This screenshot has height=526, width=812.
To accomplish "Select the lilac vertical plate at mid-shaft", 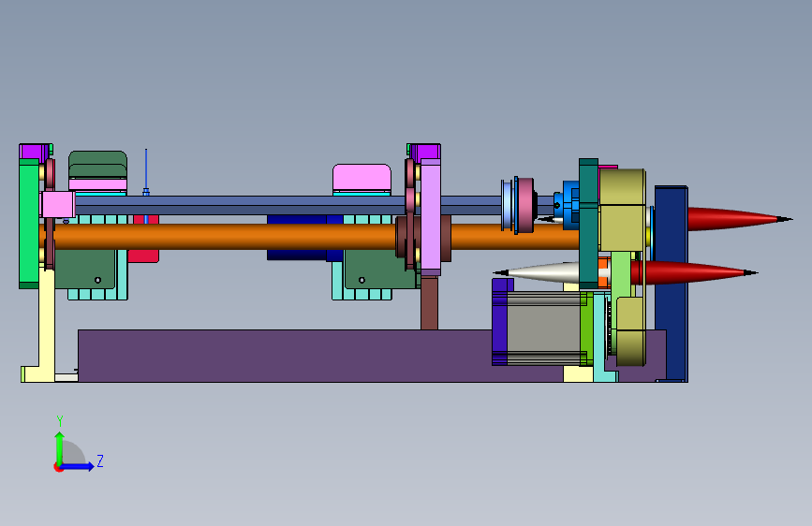I will point(430,216).
